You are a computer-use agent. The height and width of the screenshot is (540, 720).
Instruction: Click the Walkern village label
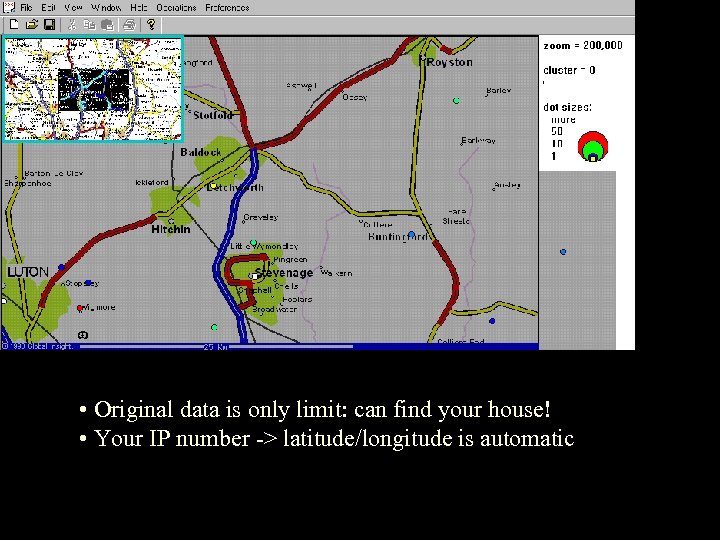tap(337, 273)
